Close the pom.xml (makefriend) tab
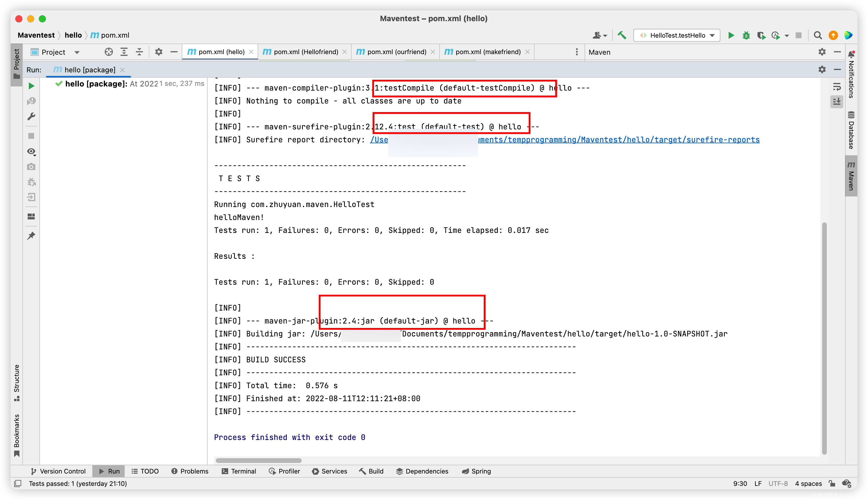The image size is (868, 500). 527,52
